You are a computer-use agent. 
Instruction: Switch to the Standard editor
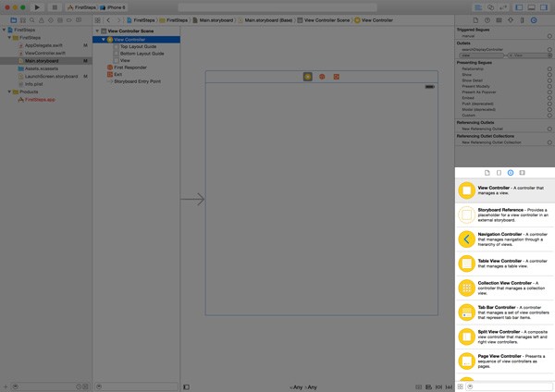(x=478, y=7)
